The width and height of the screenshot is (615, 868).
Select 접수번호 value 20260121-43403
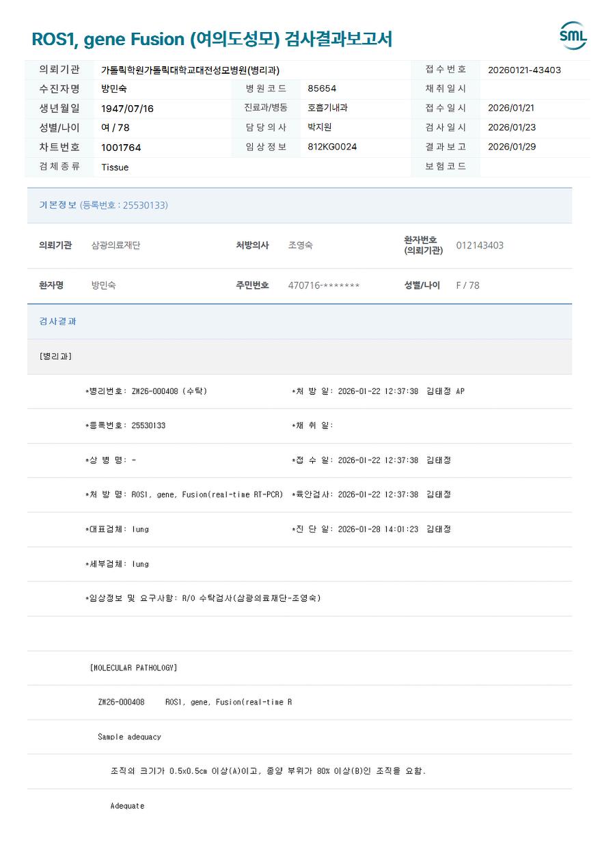tap(524, 70)
